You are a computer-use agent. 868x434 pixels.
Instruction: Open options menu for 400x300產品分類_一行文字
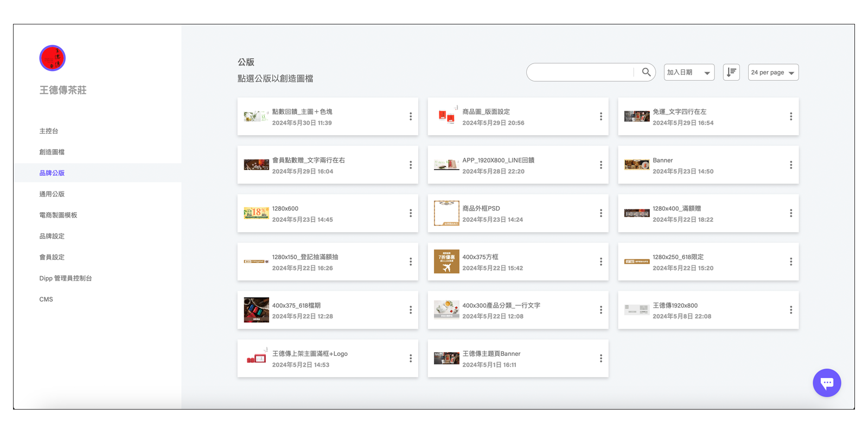[601, 310]
